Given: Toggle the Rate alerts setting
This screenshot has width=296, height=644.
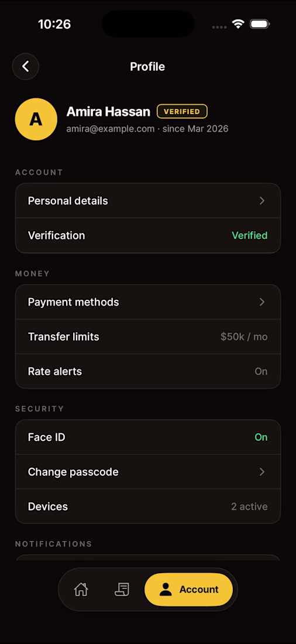Looking at the screenshot, I should (x=148, y=371).
